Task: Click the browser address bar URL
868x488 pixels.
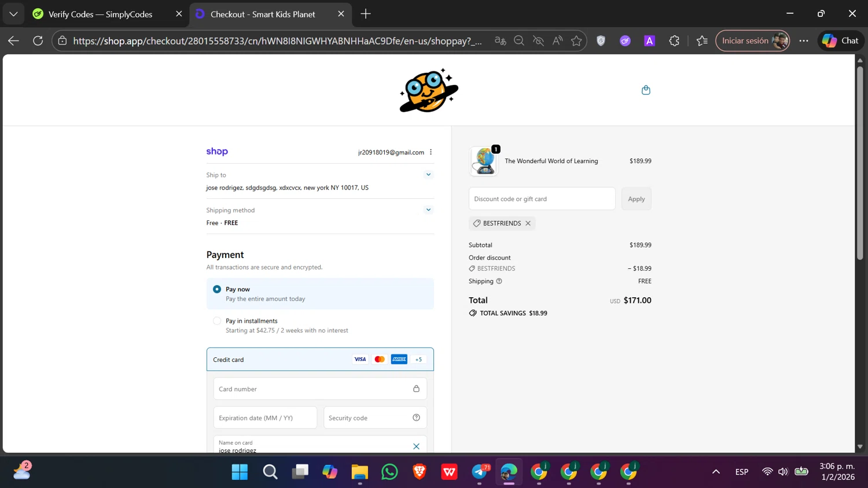Action: click(x=278, y=40)
